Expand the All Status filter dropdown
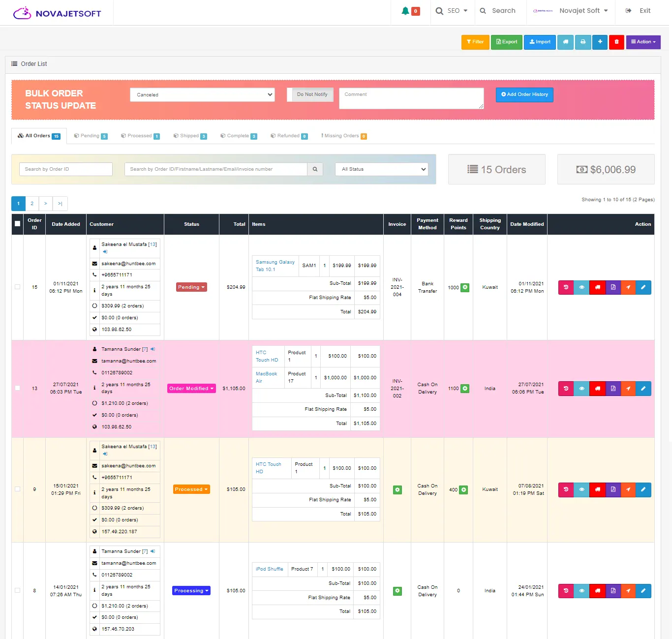The height and width of the screenshot is (639, 672). [x=382, y=169]
